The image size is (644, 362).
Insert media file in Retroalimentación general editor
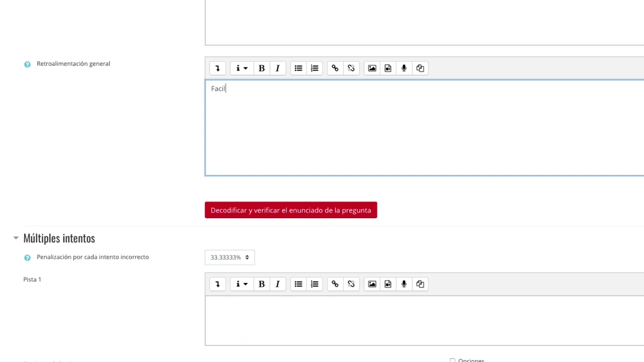tap(388, 68)
